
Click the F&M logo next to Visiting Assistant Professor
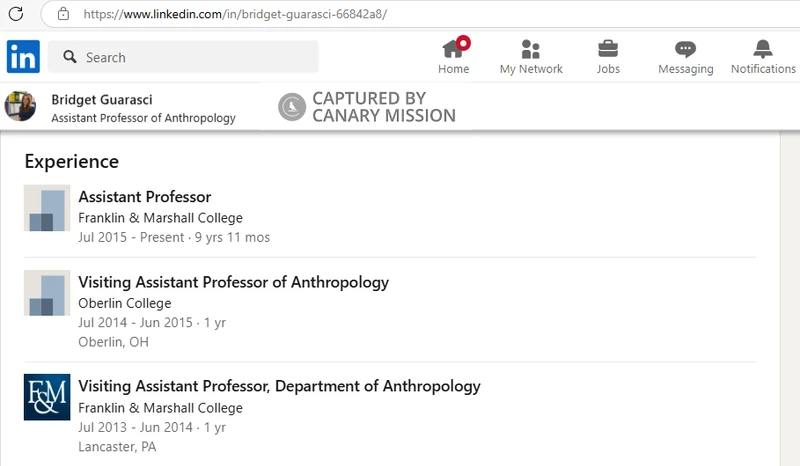(x=47, y=397)
